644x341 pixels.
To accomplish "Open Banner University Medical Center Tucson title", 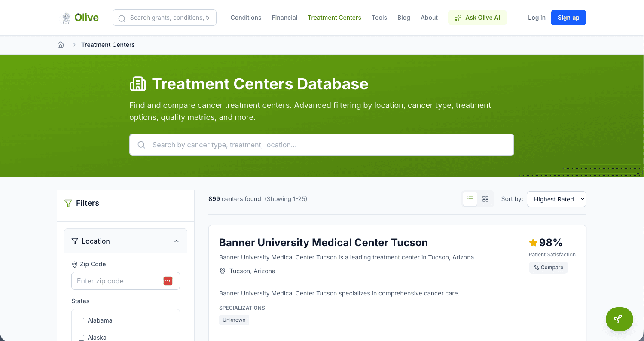I will 324,243.
